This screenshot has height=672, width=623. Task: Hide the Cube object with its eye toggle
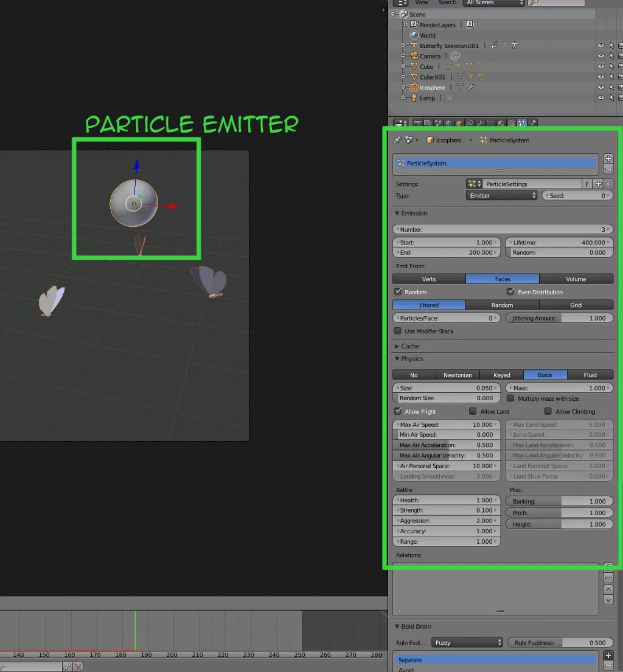[601, 67]
